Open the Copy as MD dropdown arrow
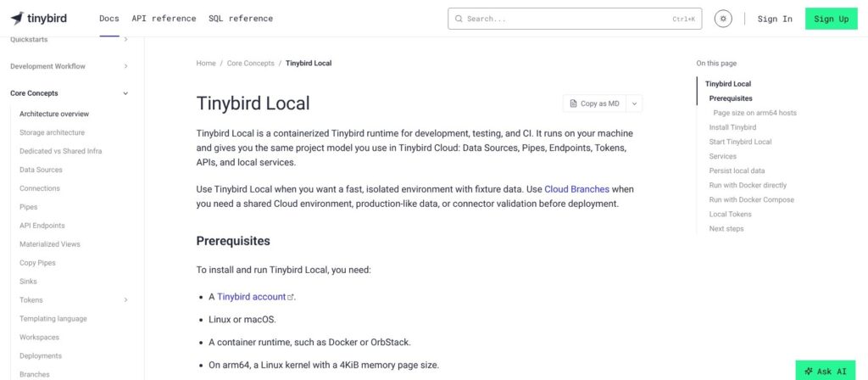Viewport: 868px width, 380px height. pos(634,103)
